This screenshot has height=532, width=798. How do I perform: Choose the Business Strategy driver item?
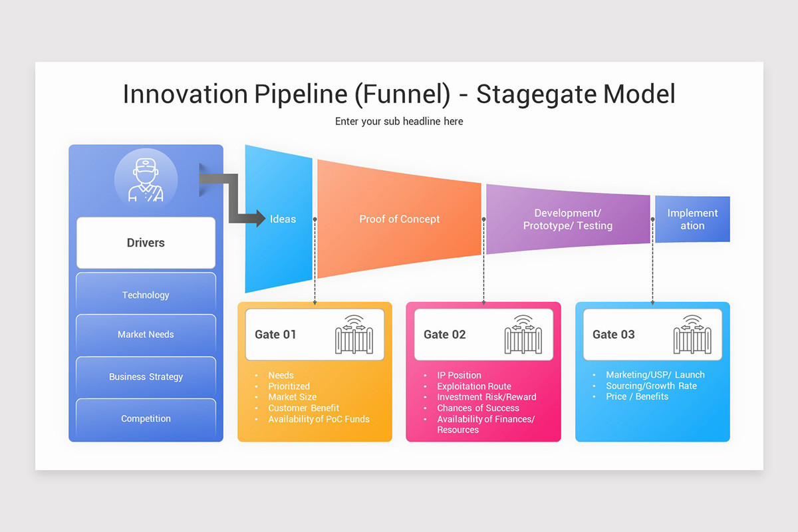[146, 376]
